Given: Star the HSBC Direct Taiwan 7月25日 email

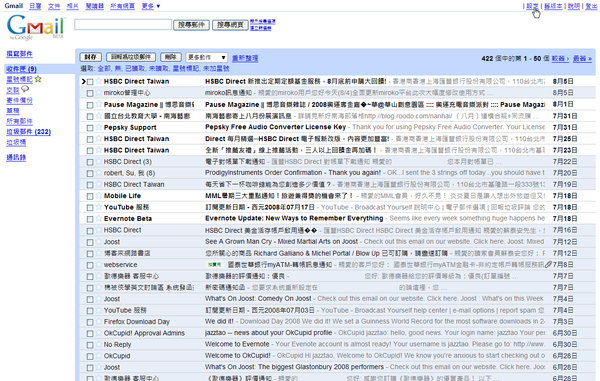Looking at the screenshot, I should pos(98,138).
